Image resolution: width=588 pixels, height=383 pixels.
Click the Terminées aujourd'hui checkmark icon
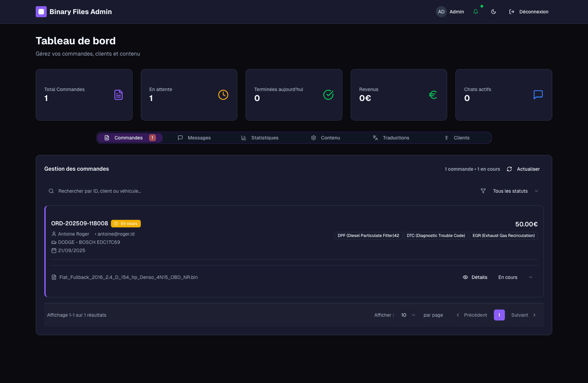(328, 95)
